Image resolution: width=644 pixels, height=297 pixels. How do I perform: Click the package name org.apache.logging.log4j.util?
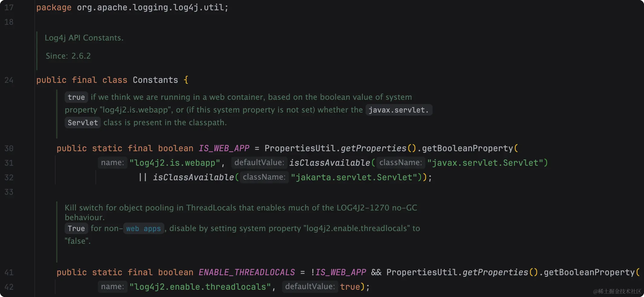(150, 8)
